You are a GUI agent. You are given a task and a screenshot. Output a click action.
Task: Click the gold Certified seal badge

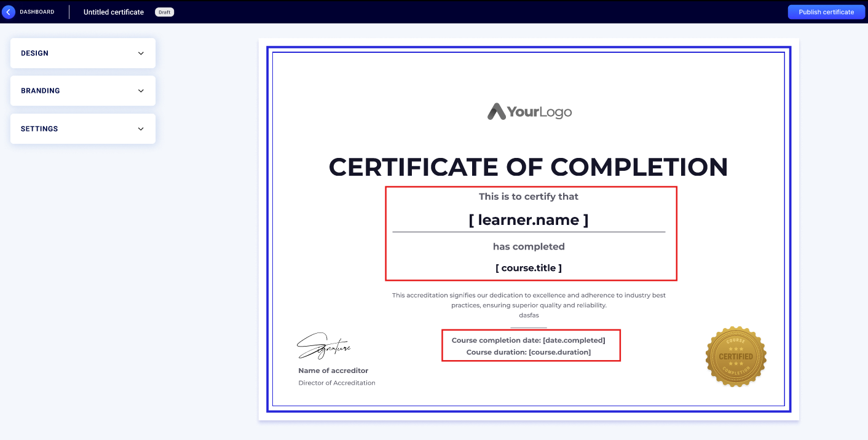coord(736,356)
